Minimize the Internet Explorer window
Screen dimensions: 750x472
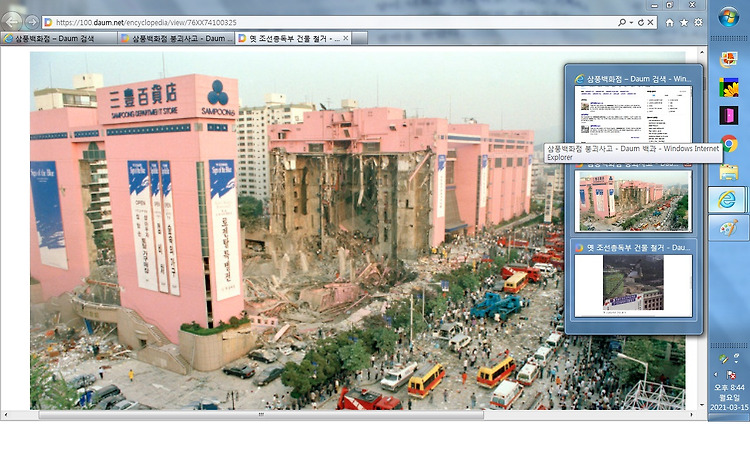click(x=654, y=5)
